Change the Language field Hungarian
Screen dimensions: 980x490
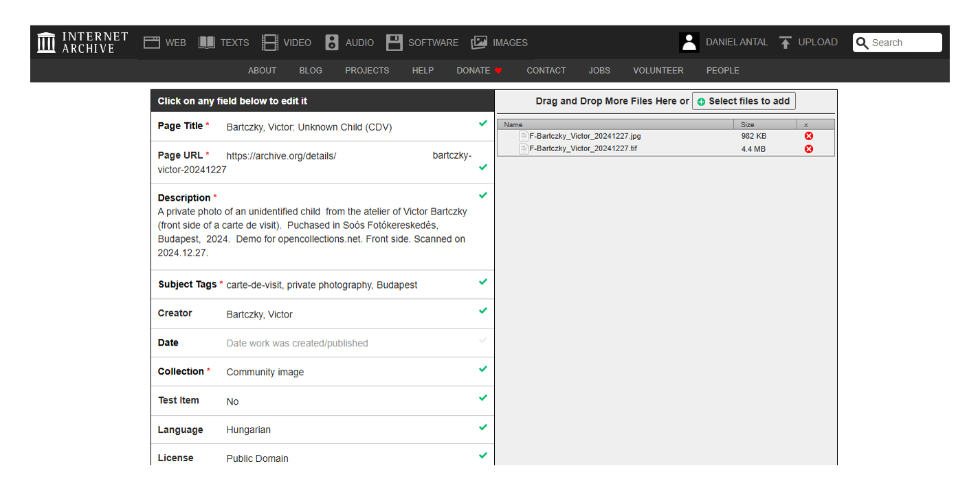(x=249, y=430)
